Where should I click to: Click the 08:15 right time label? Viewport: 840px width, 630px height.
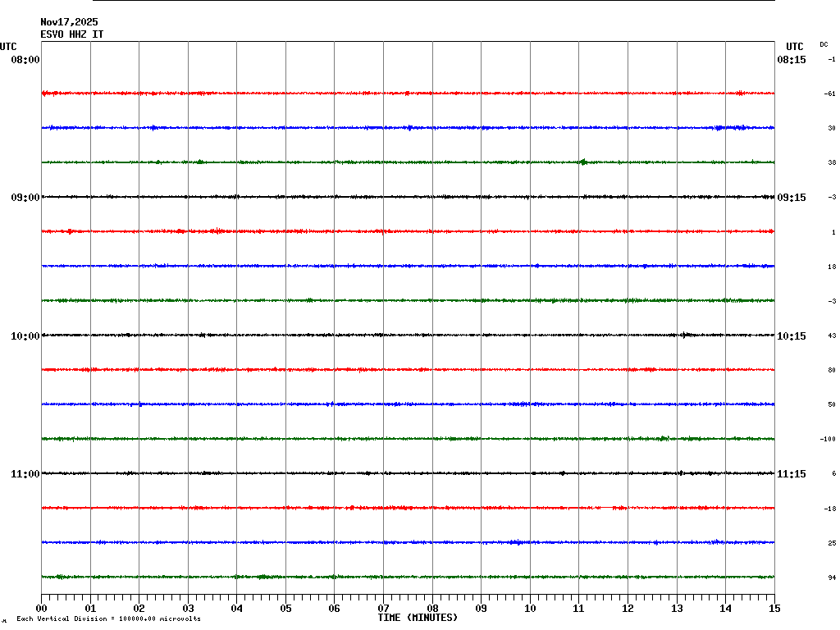pyautogui.click(x=792, y=60)
